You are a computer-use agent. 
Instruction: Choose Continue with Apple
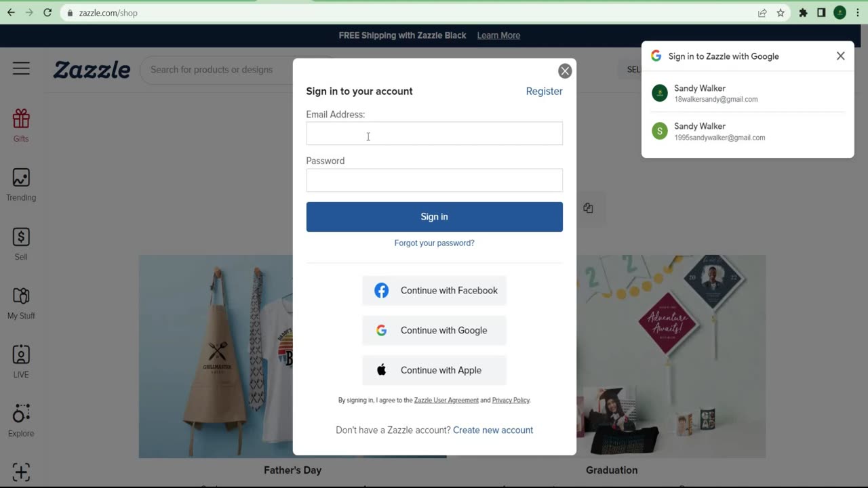tap(434, 371)
